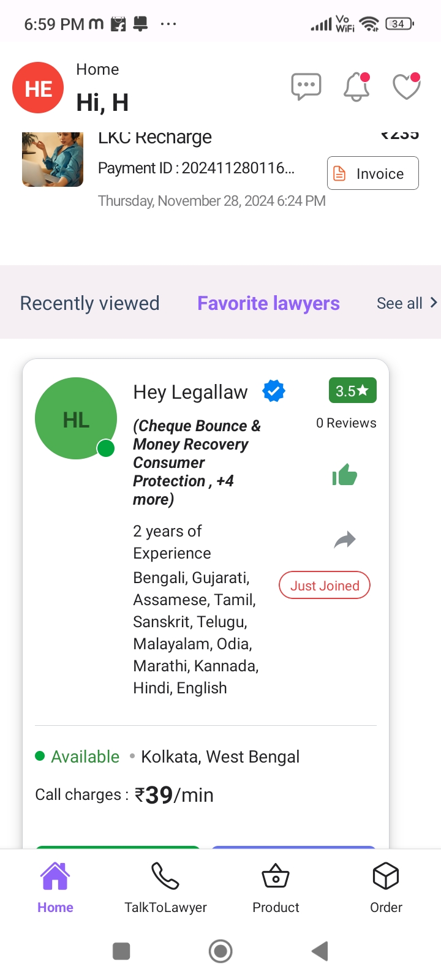441x980 pixels.
Task: Select the Favorite lawyers tab
Action: point(268,303)
